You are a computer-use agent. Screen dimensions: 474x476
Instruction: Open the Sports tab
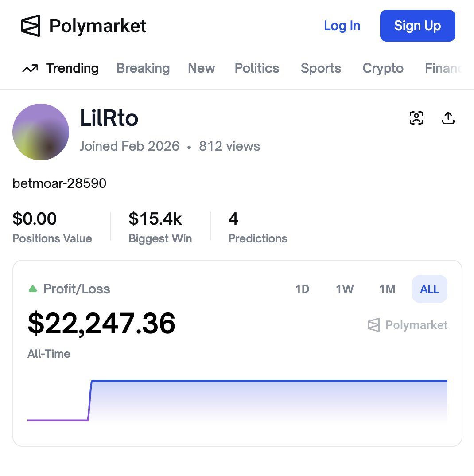tap(321, 68)
